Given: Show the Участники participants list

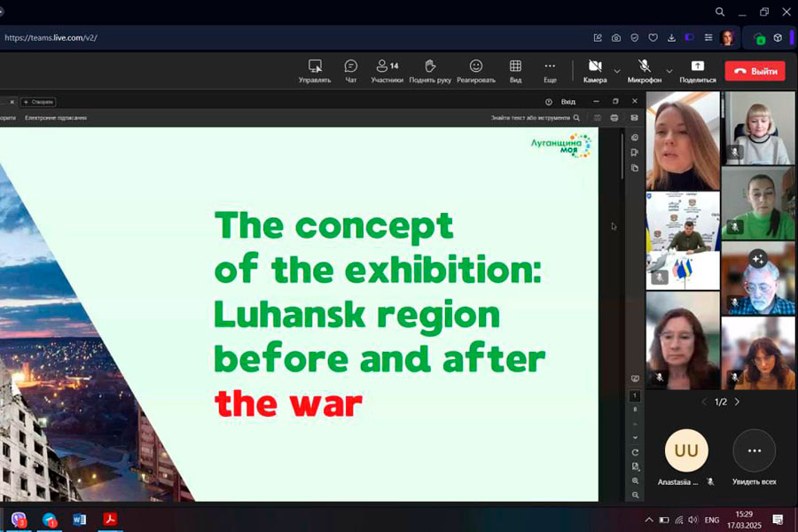Looking at the screenshot, I should [x=387, y=70].
